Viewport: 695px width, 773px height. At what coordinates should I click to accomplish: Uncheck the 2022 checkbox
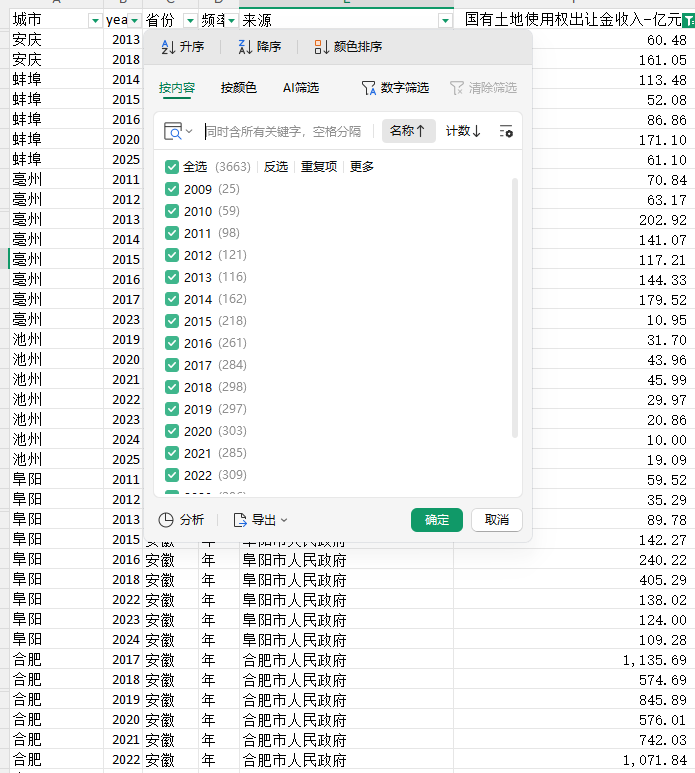[172, 475]
